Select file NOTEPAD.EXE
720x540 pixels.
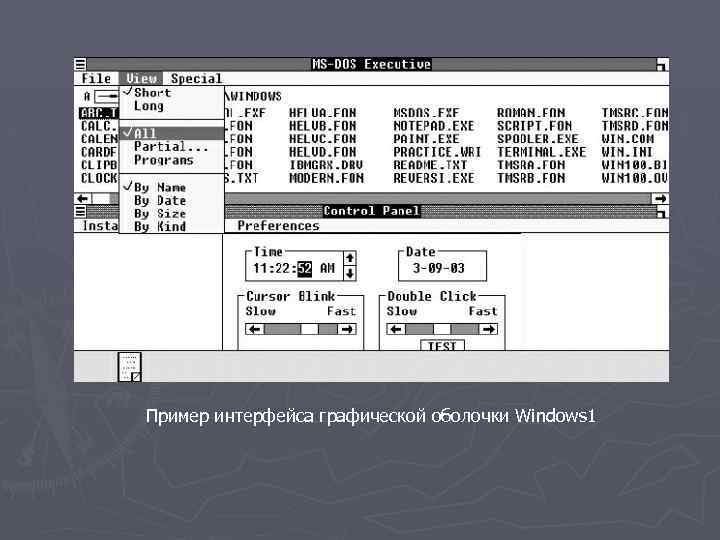click(433, 126)
